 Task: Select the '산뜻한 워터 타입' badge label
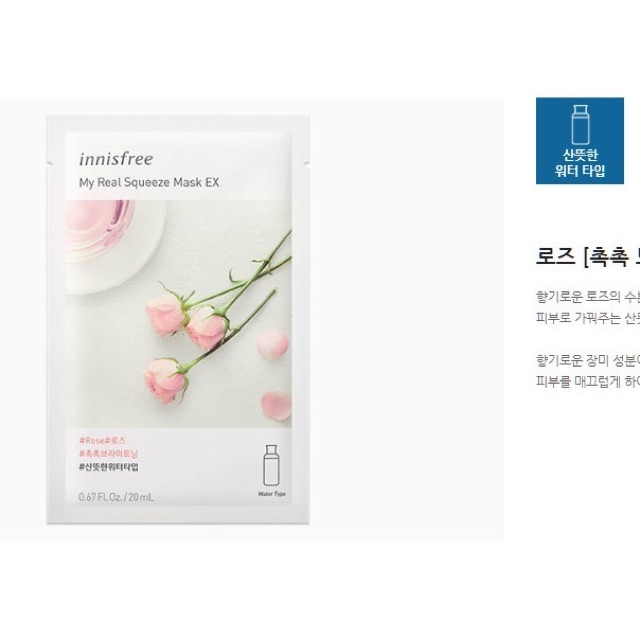pos(580,162)
